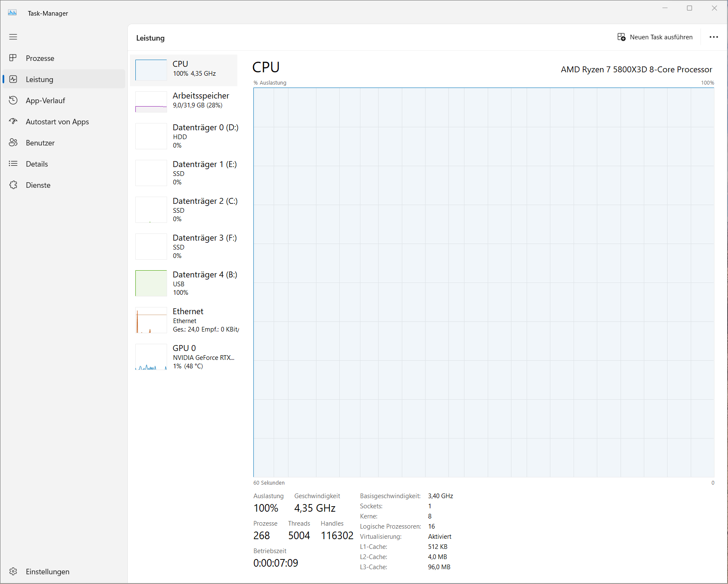
Task: Click the '5004' Threads value
Action: click(299, 535)
